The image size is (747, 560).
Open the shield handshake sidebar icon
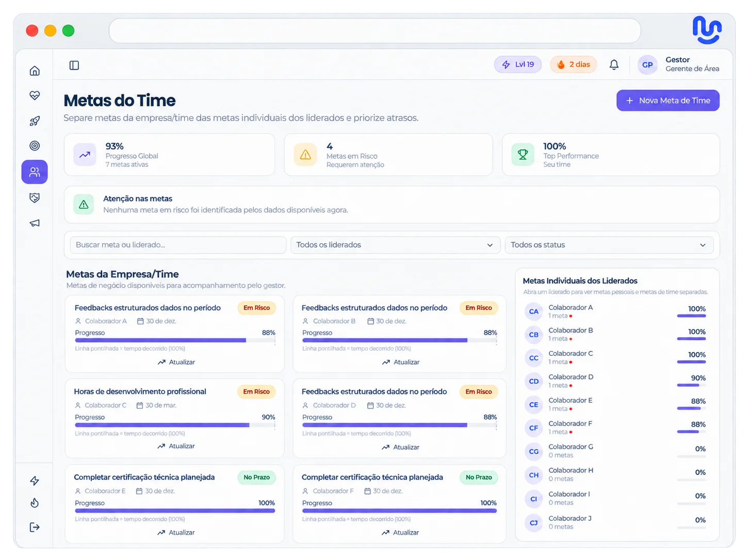35,198
